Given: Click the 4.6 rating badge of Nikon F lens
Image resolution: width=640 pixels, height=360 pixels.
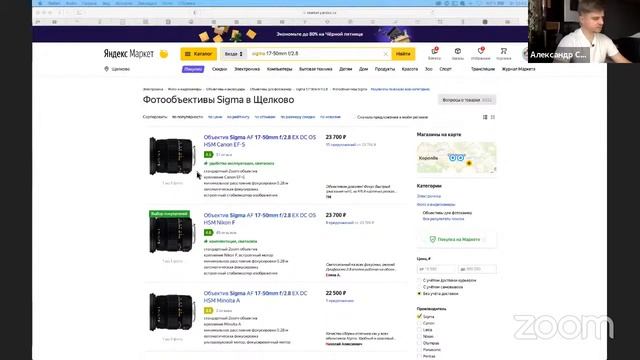Looking at the screenshot, I should pos(208,233).
